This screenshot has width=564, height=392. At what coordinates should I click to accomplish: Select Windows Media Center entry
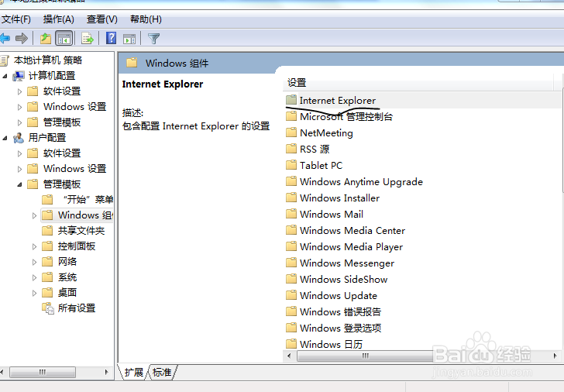pos(352,231)
